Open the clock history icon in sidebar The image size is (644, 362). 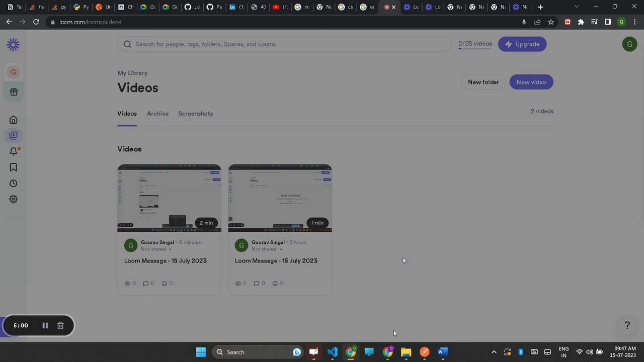pyautogui.click(x=14, y=184)
